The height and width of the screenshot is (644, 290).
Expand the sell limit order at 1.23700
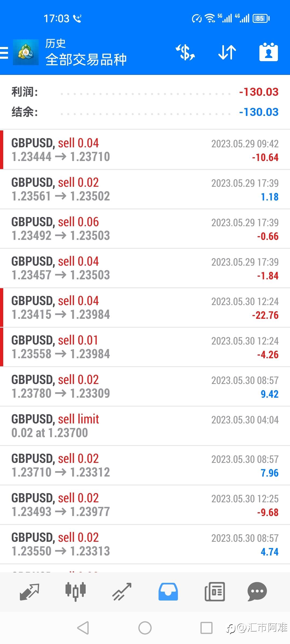click(x=145, y=426)
